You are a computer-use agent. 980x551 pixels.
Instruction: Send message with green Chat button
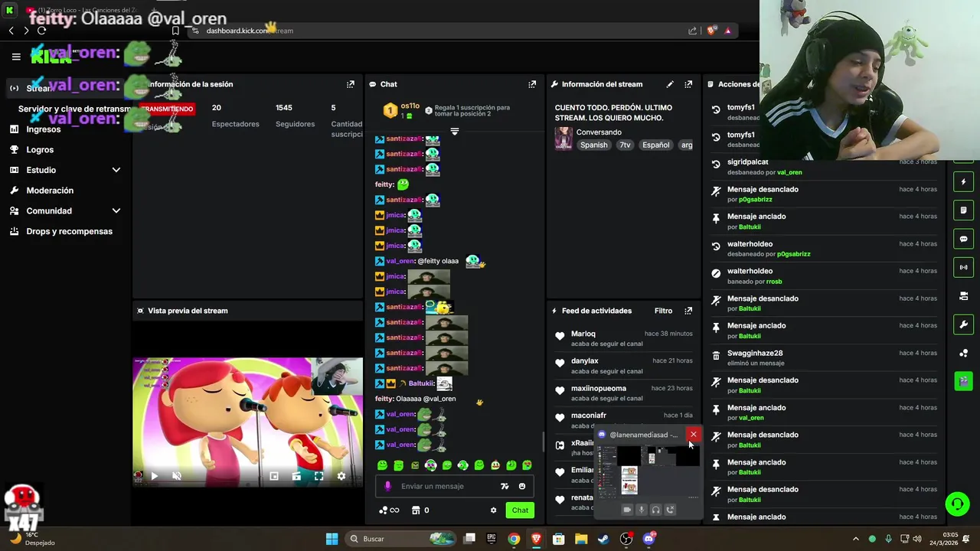point(520,510)
